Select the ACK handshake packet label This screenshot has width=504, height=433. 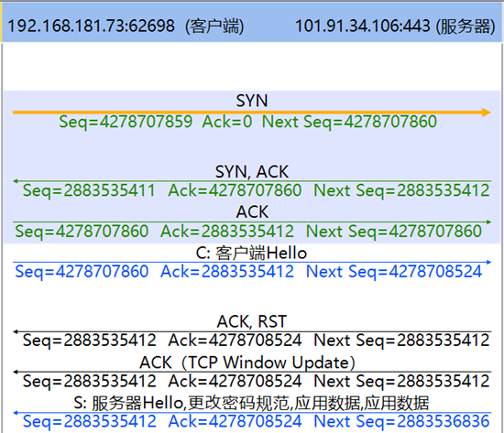tap(252, 212)
